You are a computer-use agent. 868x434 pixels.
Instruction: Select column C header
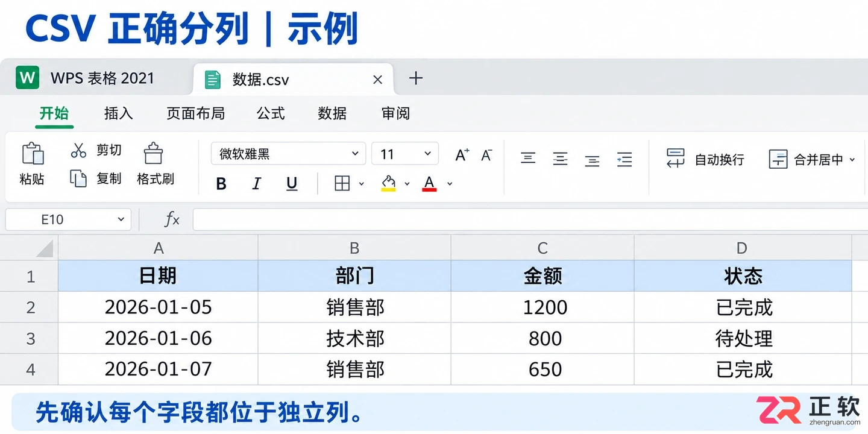[542, 248]
